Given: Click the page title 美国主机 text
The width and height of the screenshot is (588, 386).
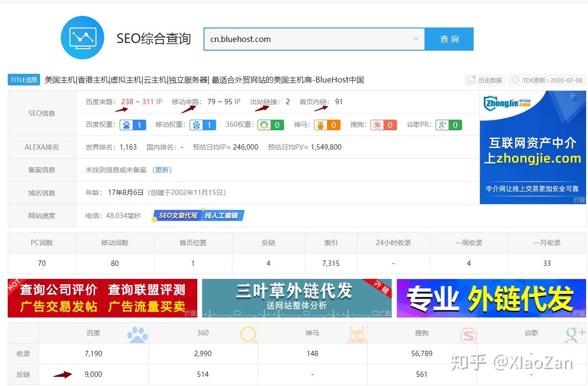Looking at the screenshot, I should 60,80.
